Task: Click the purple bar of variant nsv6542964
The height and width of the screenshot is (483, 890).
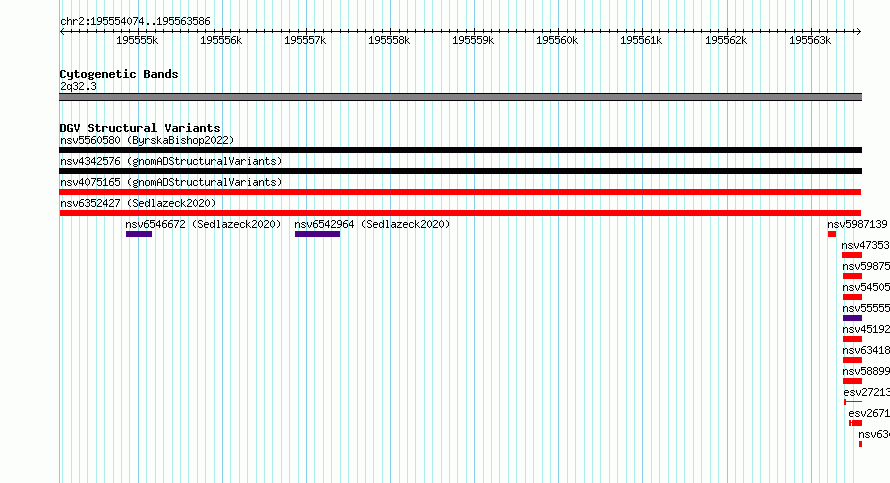Action: 317,234
